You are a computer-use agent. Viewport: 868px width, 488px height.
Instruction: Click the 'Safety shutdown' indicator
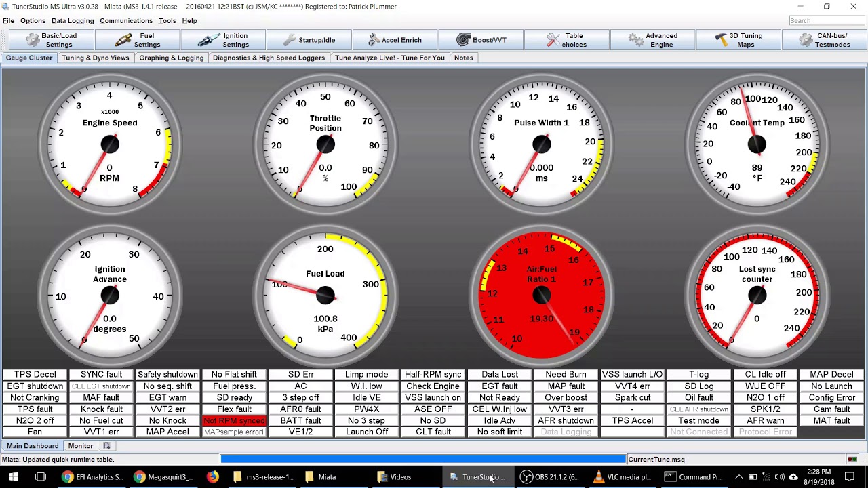pyautogui.click(x=167, y=375)
